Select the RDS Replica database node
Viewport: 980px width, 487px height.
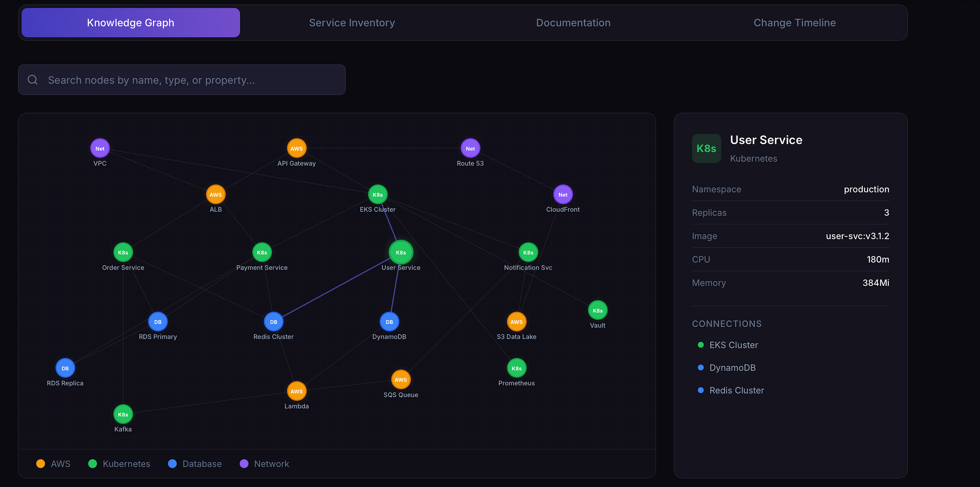pyautogui.click(x=65, y=368)
